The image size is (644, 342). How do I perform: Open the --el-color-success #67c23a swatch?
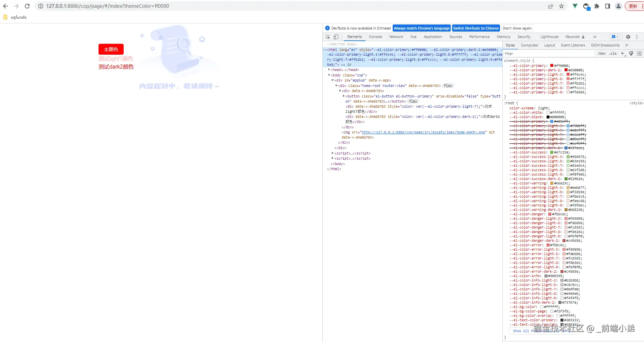point(552,152)
